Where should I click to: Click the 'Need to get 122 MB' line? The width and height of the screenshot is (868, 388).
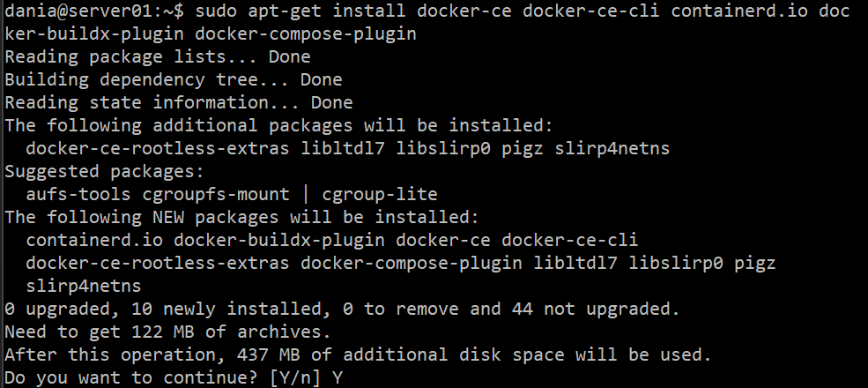tap(167, 332)
